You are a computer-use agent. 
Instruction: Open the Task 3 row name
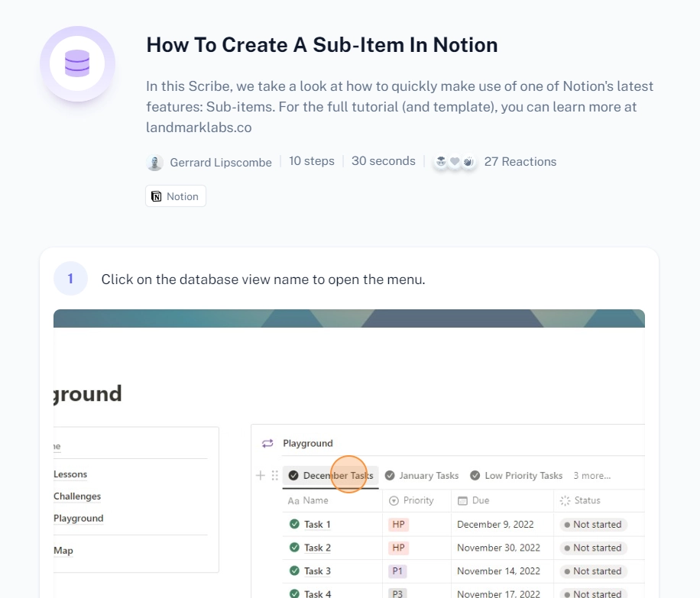coord(317,571)
